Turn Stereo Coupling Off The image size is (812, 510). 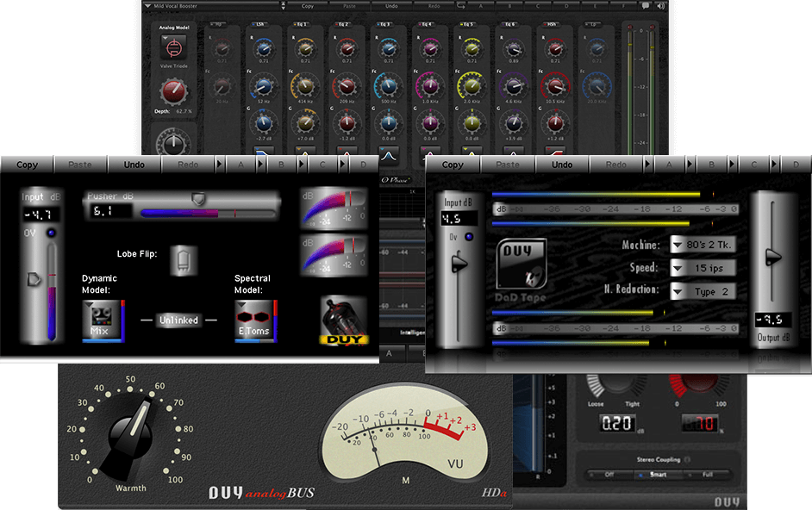608,473
